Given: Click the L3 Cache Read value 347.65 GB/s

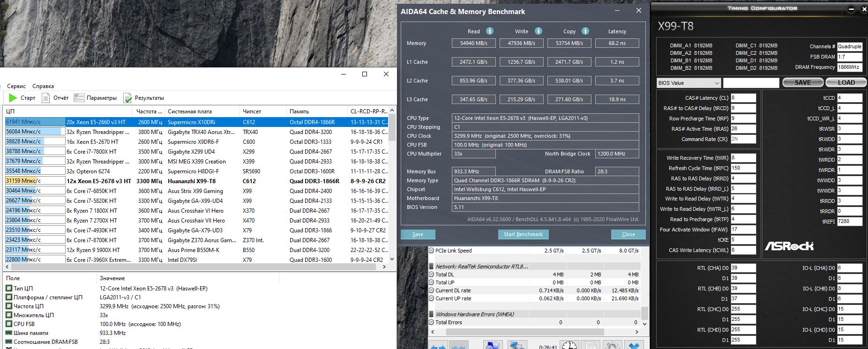Looking at the screenshot, I should pos(474,99).
